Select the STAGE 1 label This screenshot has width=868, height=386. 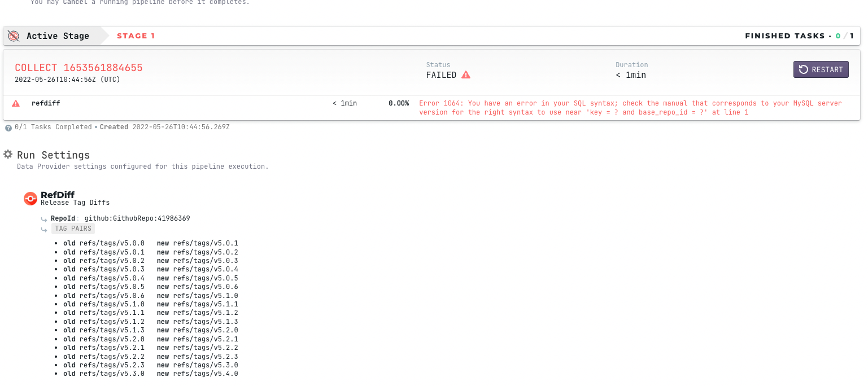(x=136, y=36)
